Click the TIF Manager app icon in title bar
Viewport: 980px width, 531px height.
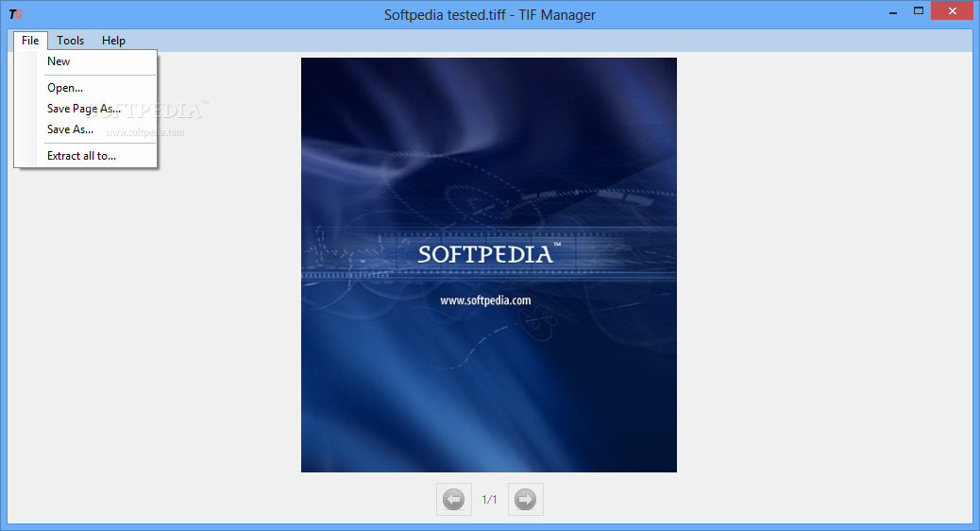[16, 14]
